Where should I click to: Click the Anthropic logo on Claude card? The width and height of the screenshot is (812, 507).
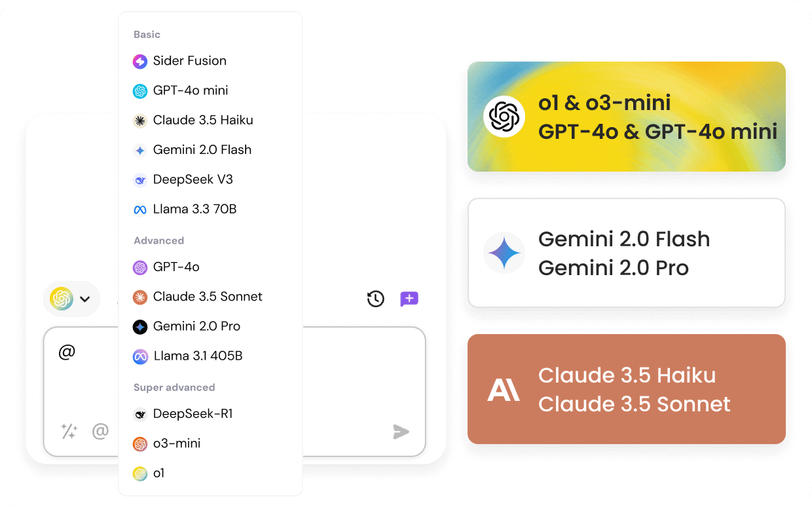(504, 390)
